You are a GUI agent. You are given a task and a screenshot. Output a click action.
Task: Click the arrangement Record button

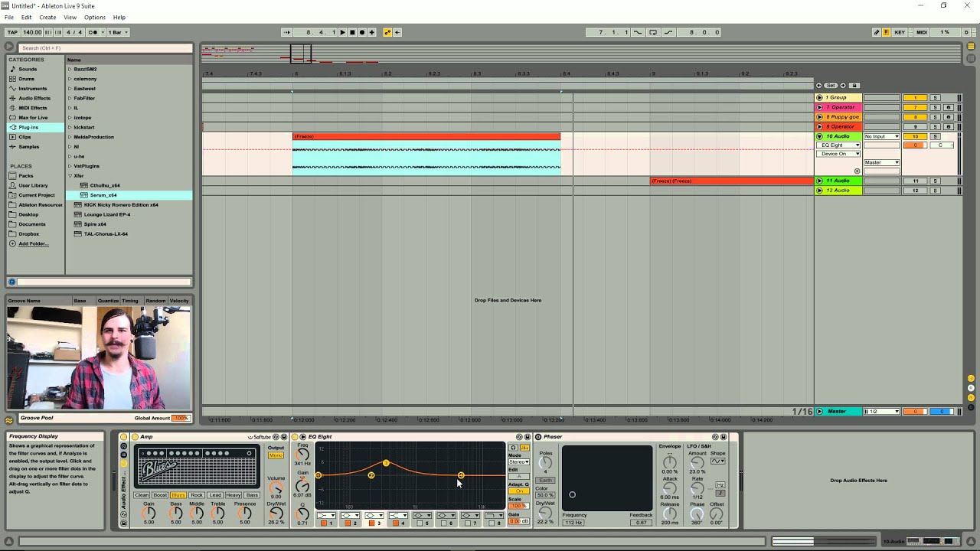[x=362, y=32]
